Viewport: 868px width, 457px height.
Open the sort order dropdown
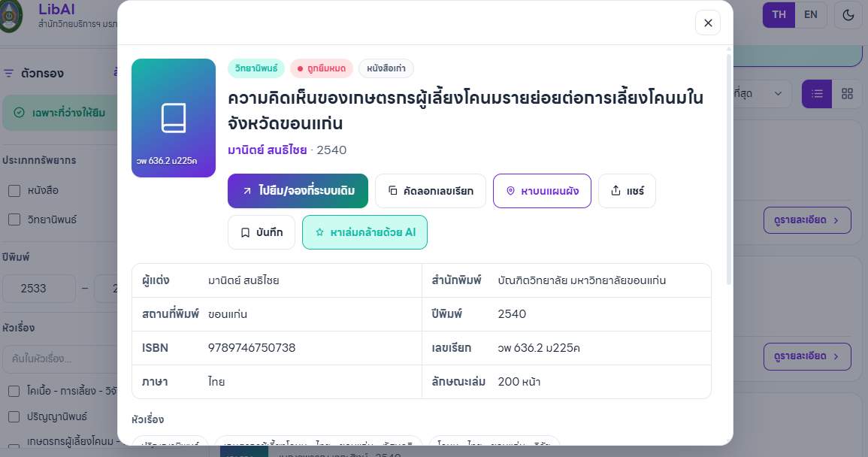pyautogui.click(x=758, y=94)
